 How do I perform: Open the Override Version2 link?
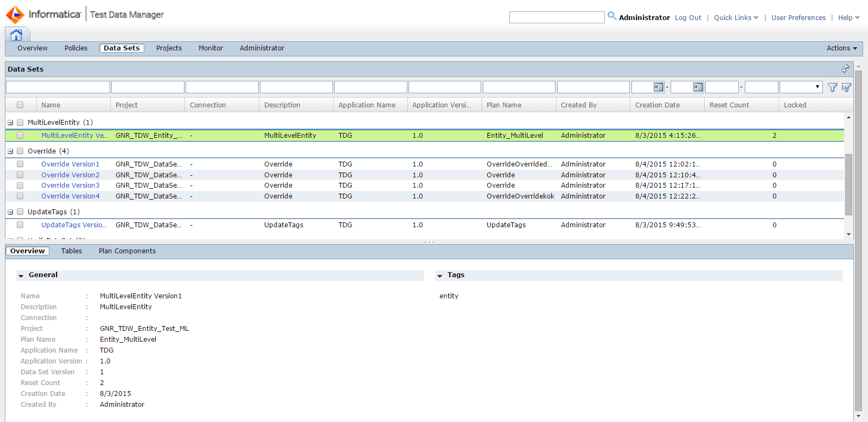point(71,175)
